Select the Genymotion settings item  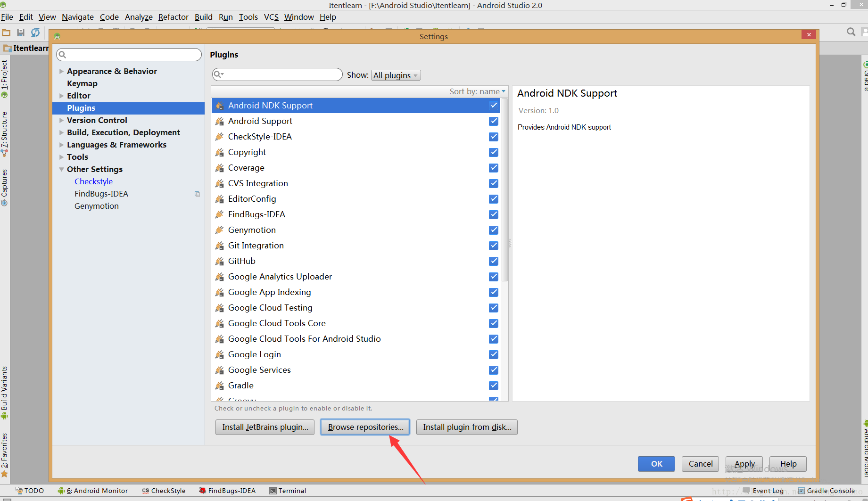[x=97, y=206]
